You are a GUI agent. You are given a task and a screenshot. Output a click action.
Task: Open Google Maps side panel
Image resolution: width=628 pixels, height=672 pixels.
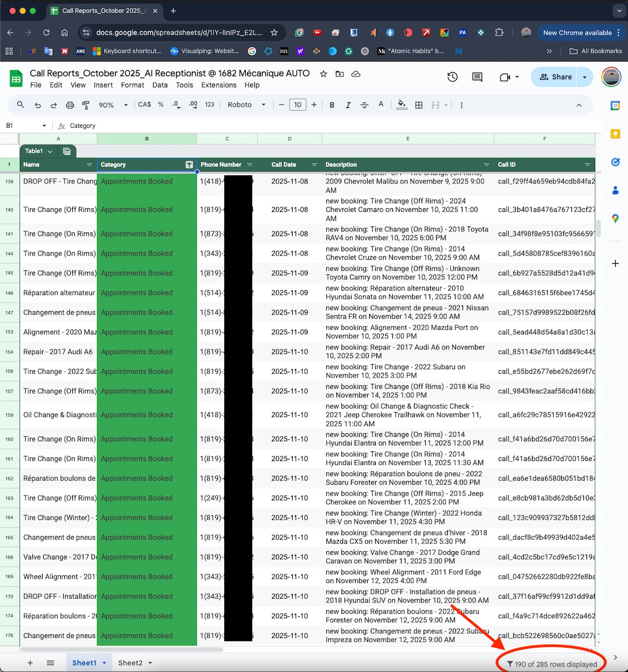click(x=615, y=218)
